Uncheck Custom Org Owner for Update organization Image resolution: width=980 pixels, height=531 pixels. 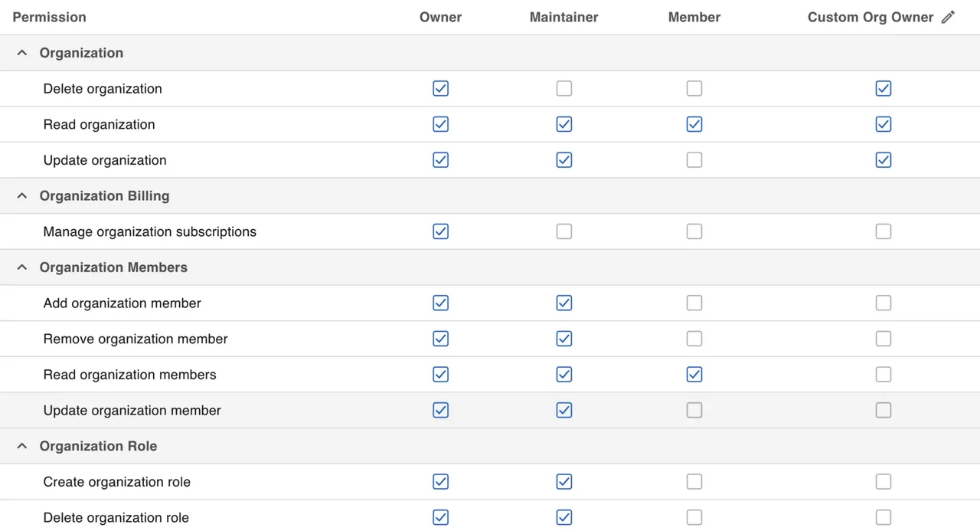click(884, 160)
